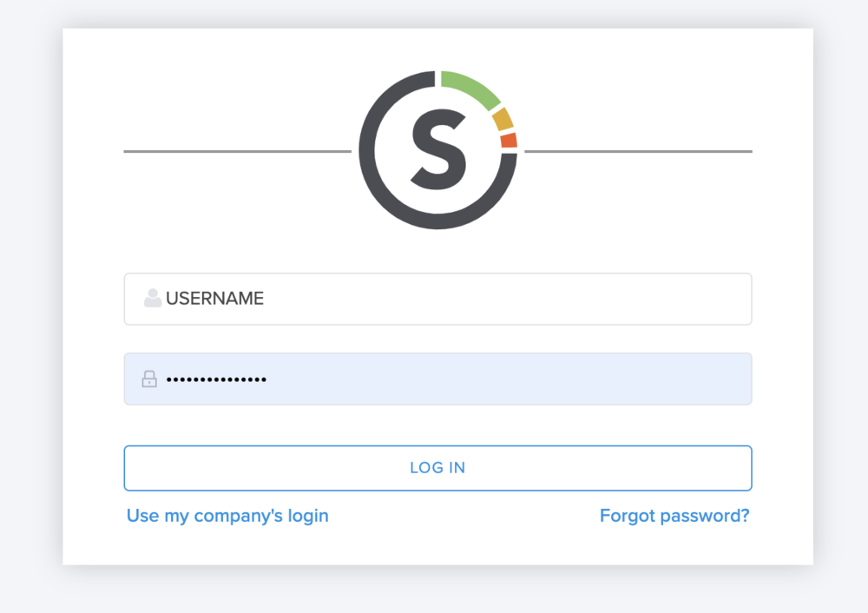Click the divider line right of logo
The image size is (868, 613).
click(638, 151)
